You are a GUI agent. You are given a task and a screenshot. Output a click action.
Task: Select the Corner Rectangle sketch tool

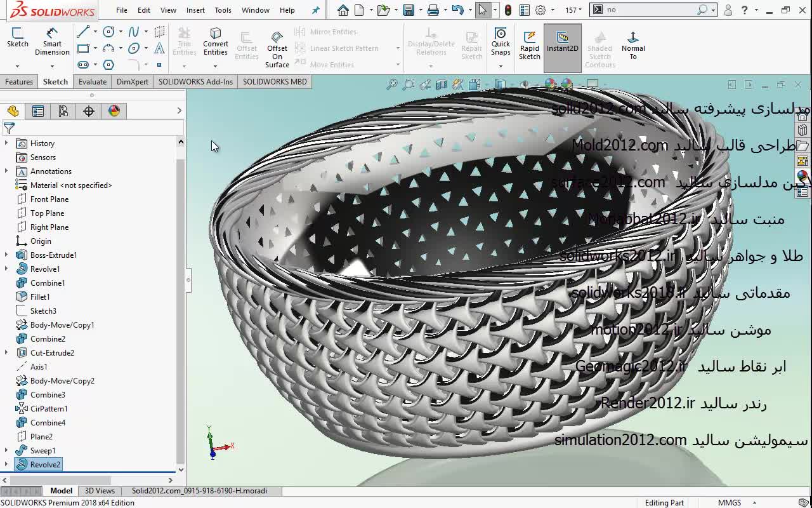tap(83, 48)
